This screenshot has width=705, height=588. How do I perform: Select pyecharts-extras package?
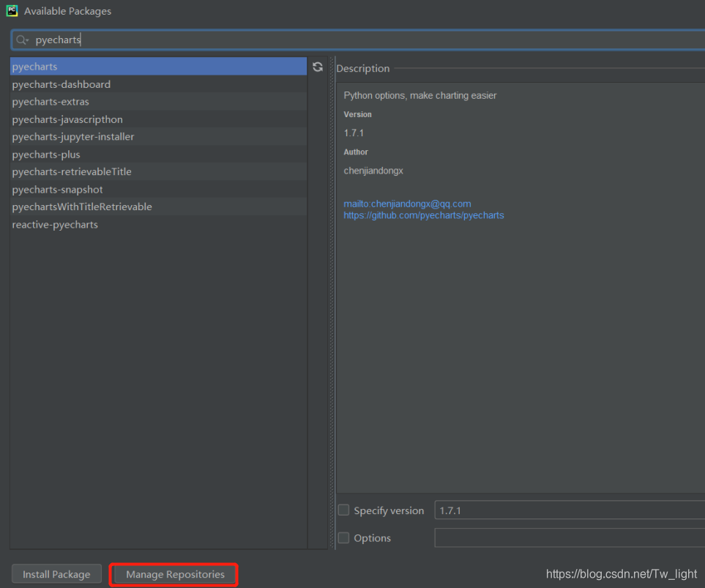158,102
